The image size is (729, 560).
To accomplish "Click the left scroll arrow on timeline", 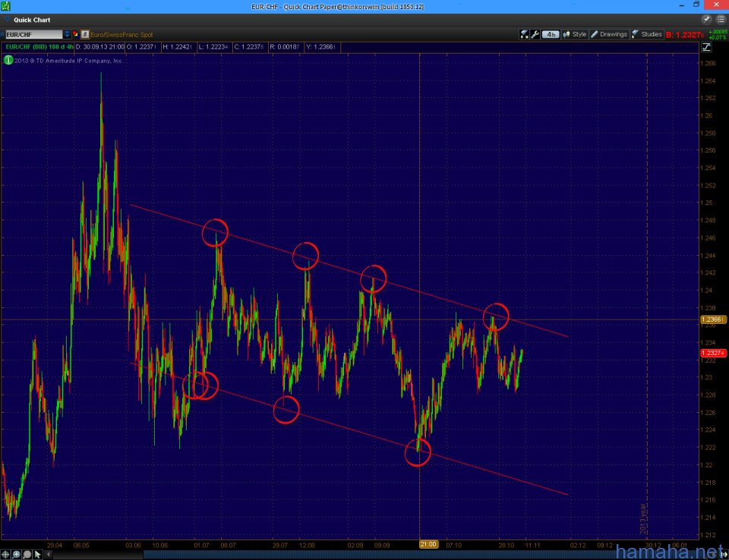I will click(49, 555).
